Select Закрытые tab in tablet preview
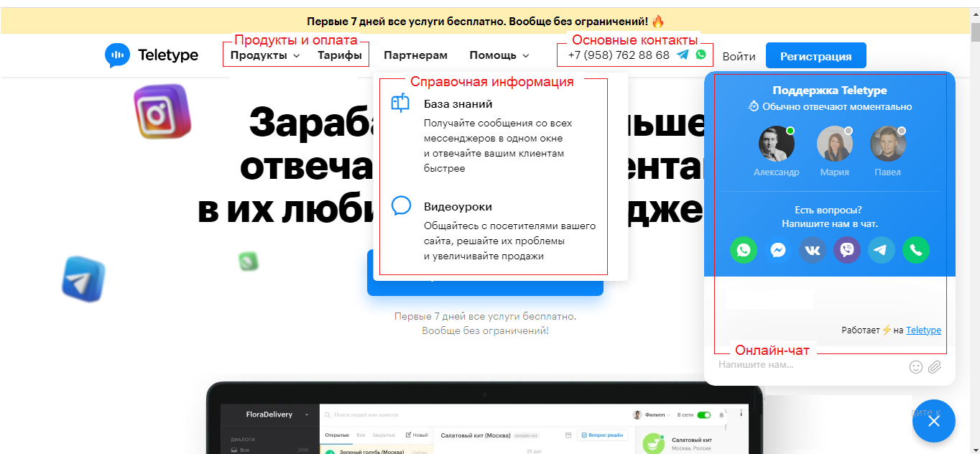 tap(384, 435)
